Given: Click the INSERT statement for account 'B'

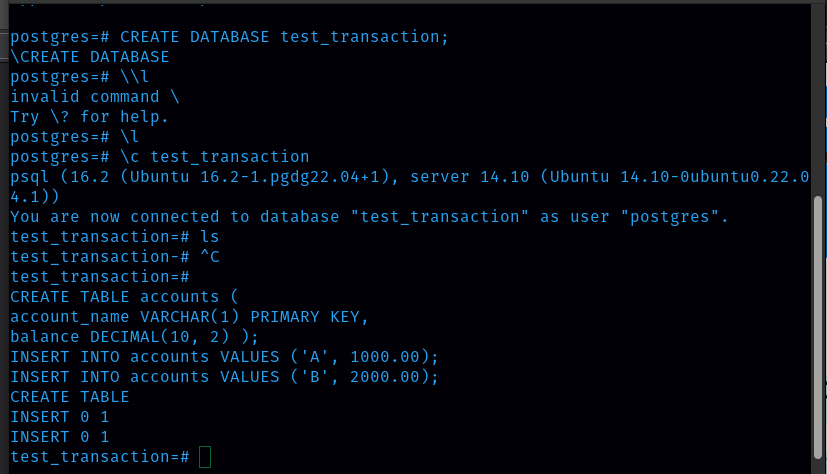Looking at the screenshot, I should [x=225, y=377].
